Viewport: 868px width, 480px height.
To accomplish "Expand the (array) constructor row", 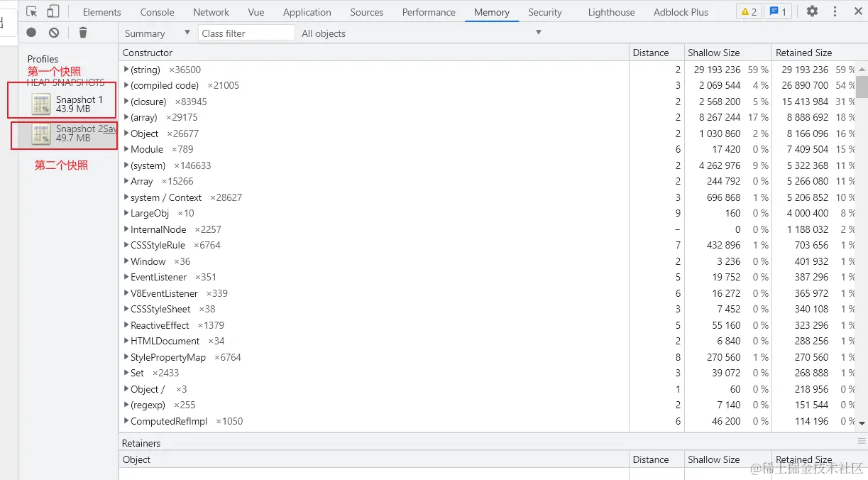I will [126, 117].
